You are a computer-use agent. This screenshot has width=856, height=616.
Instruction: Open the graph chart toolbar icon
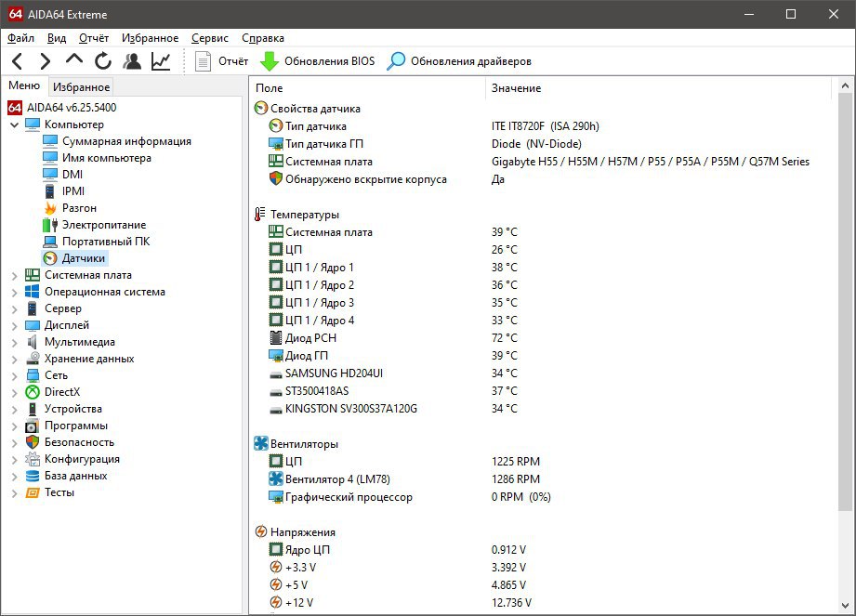point(161,61)
